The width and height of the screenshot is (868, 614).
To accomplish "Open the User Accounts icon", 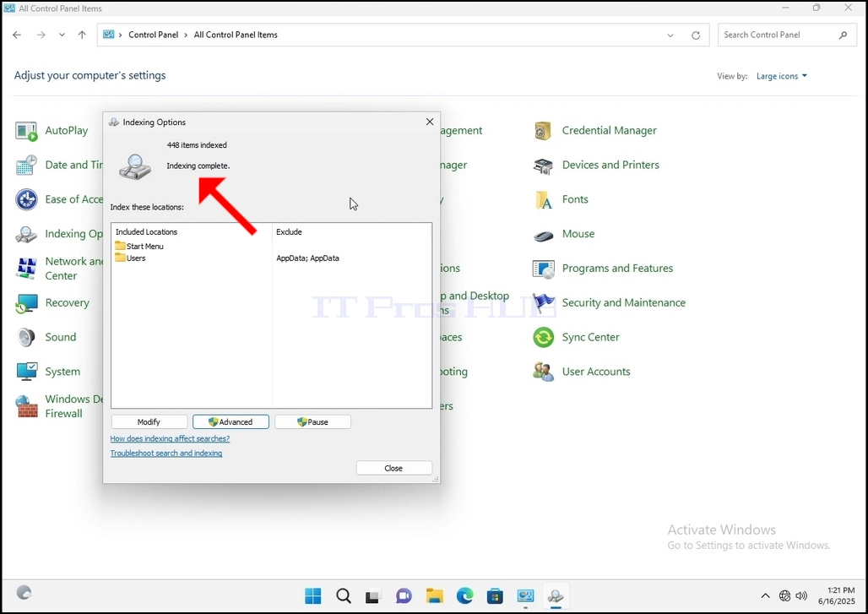I will coord(543,372).
